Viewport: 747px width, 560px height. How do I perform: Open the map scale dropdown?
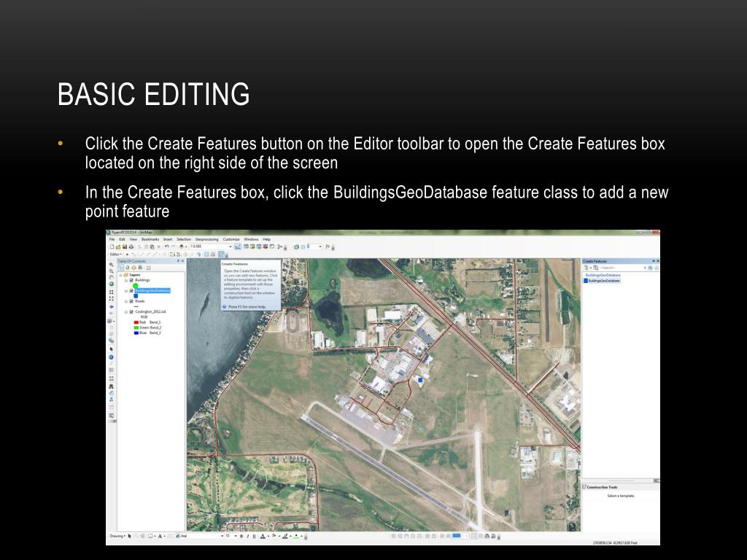(x=231, y=246)
